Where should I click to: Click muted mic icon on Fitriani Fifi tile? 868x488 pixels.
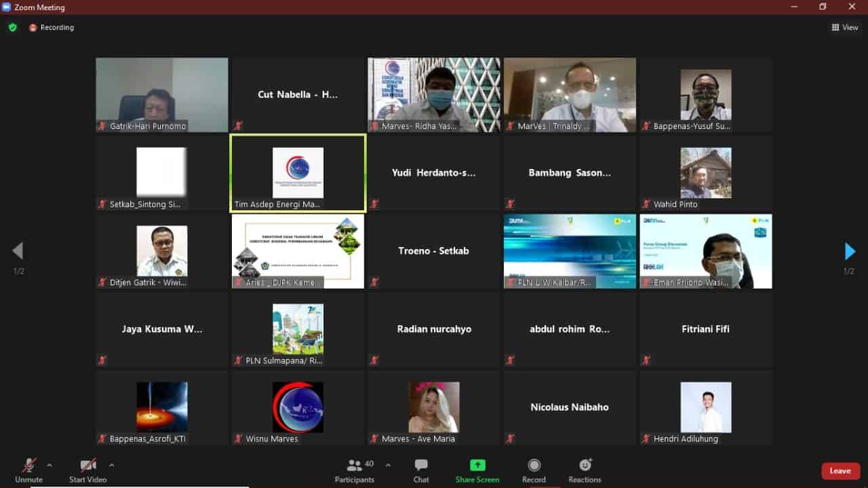point(646,360)
